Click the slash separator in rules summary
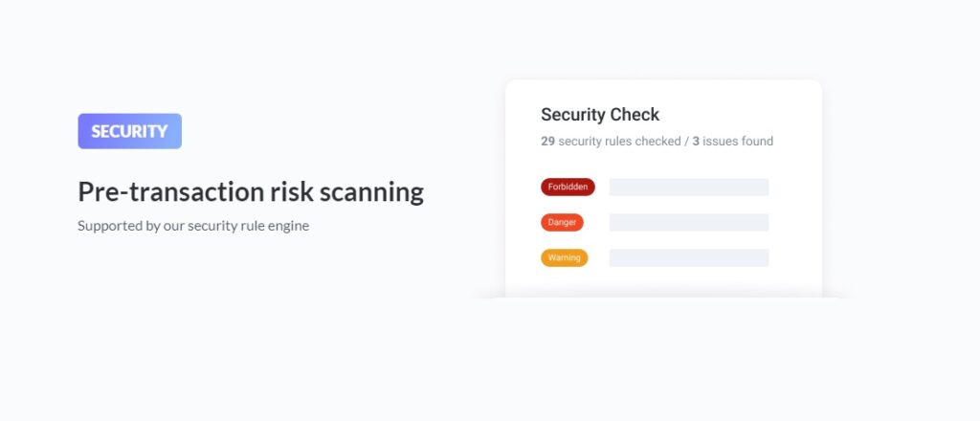The height and width of the screenshot is (421, 980). tap(685, 141)
